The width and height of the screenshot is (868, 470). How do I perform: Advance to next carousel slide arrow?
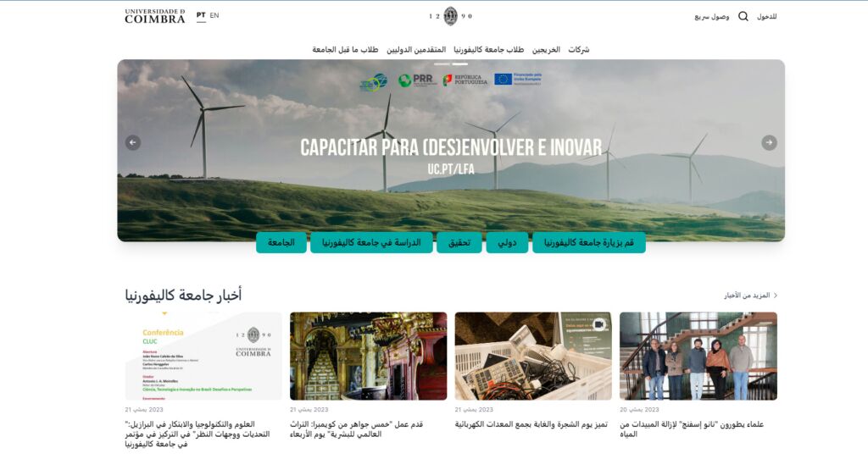pos(769,143)
